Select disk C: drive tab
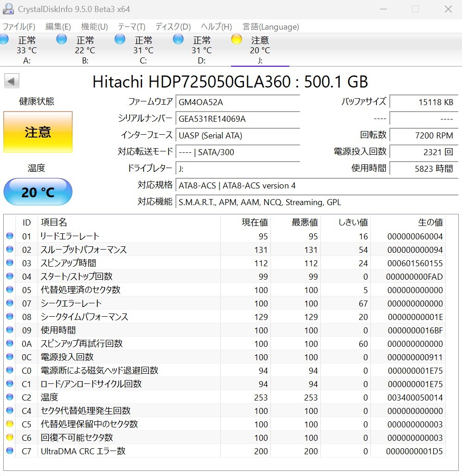 click(143, 50)
